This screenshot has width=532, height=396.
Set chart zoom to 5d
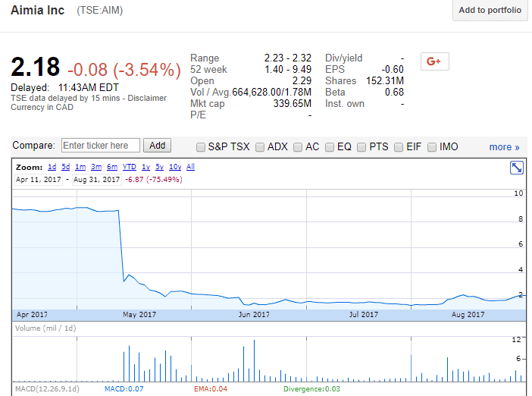(65, 167)
